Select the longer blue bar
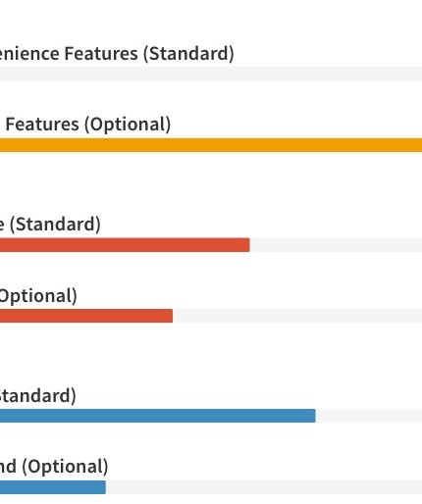422x504 pixels. 158,416
